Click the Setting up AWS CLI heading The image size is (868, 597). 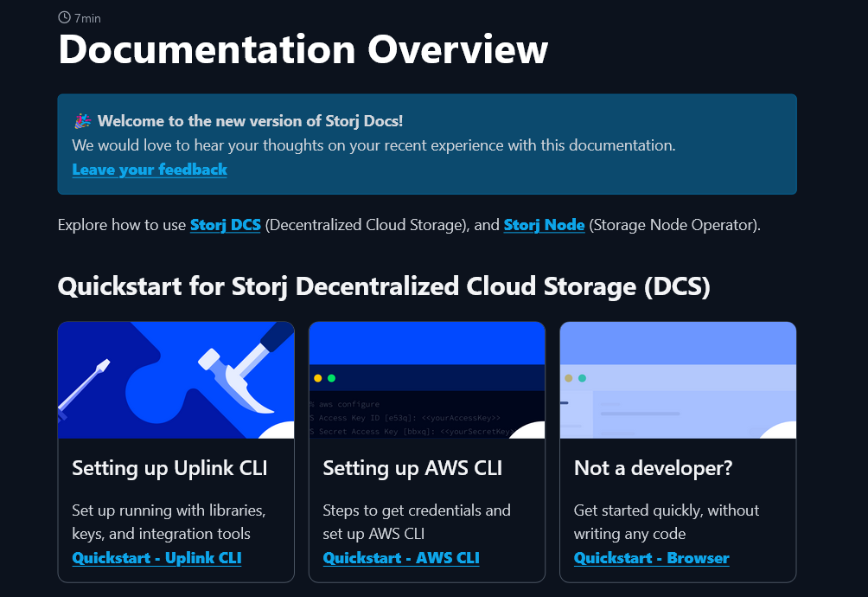[412, 469]
